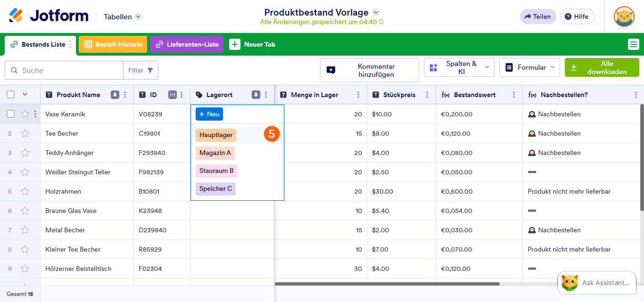Click the plus icon for Neuer Tab
644x302 pixels.
[234, 44]
